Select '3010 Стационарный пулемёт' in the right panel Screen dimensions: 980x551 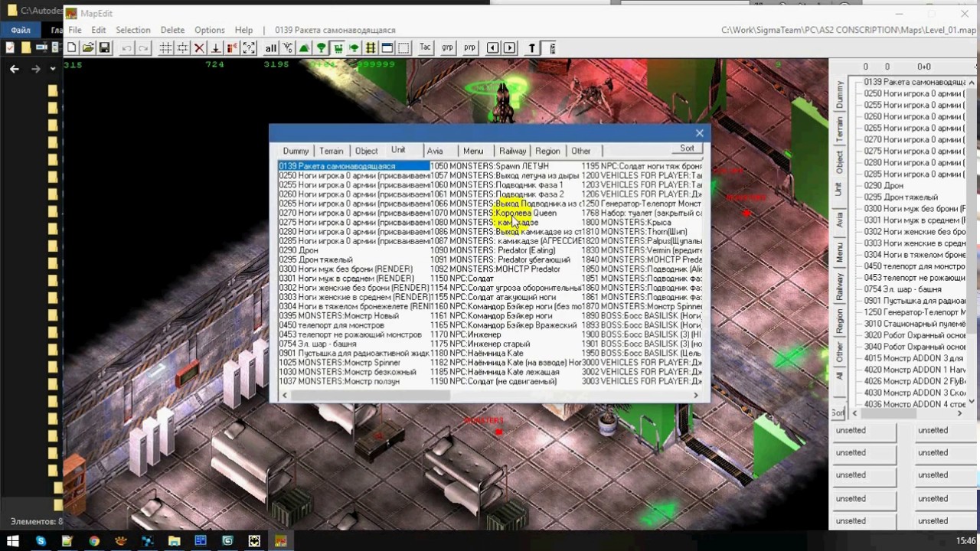tap(913, 323)
